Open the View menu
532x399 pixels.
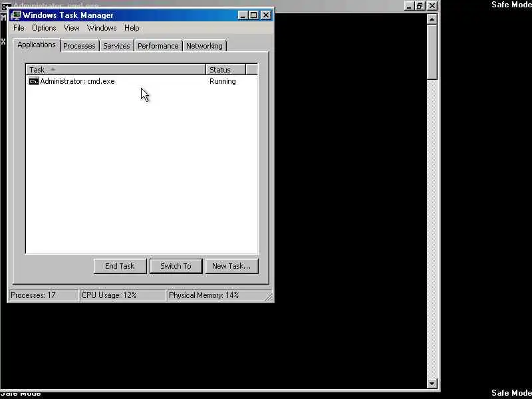71,28
